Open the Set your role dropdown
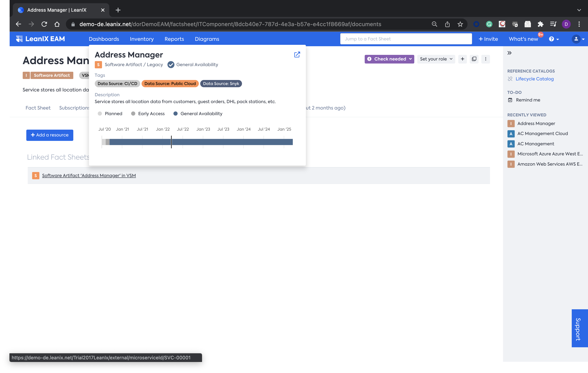The height and width of the screenshot is (373, 588). pos(436,59)
